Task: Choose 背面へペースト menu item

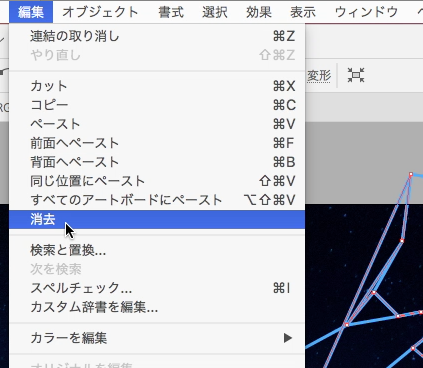Action: coord(157,162)
